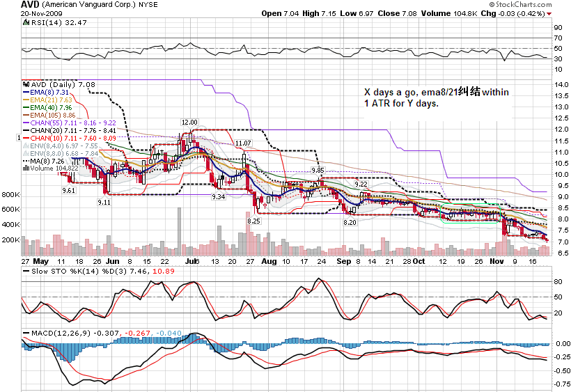Click the Sep month label on date axis
This screenshot has height=392, width=571.
344,261
